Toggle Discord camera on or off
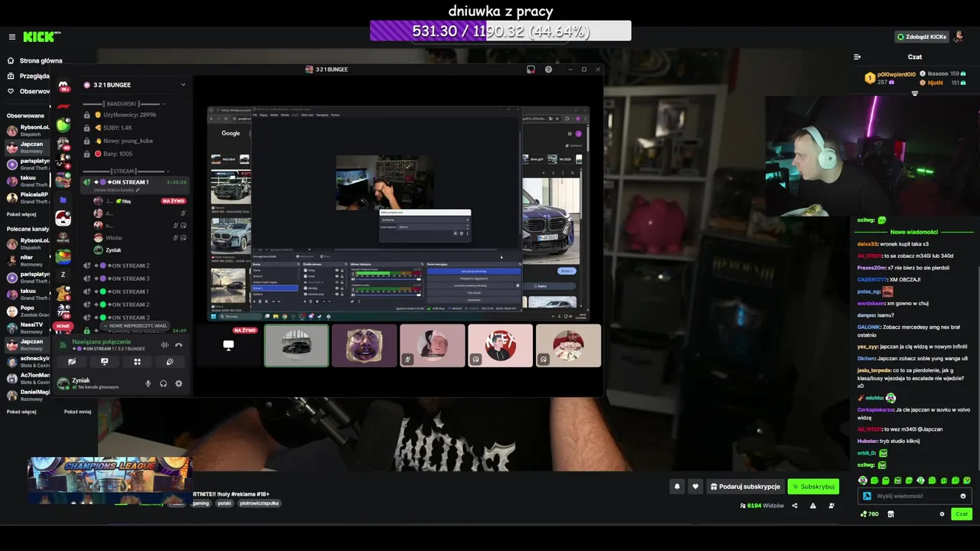Image resolution: width=980 pixels, height=551 pixels. 72,361
